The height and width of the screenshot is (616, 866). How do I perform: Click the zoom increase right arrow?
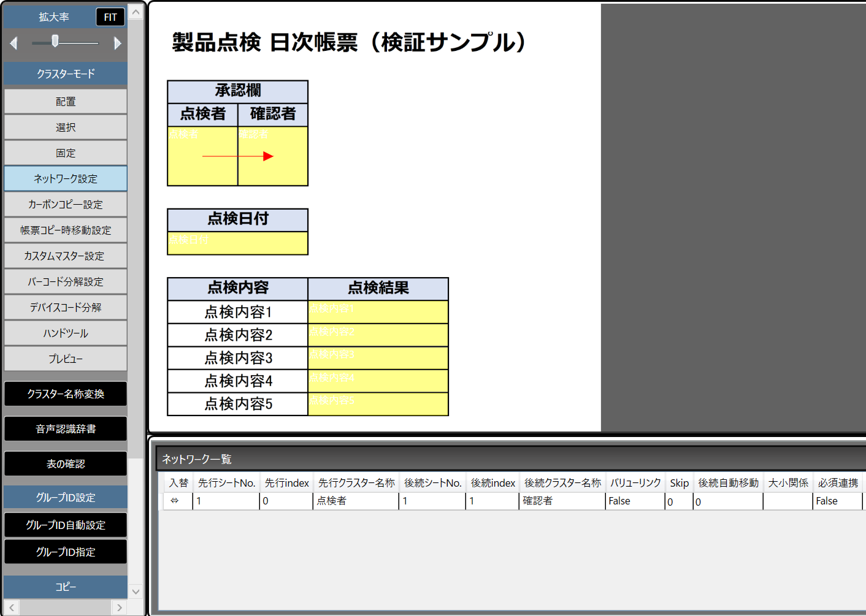pyautogui.click(x=118, y=43)
